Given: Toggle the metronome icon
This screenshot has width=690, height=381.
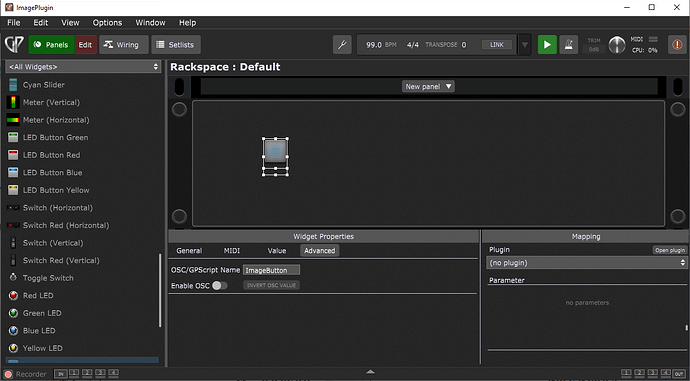Looking at the screenshot, I should click(x=569, y=45).
